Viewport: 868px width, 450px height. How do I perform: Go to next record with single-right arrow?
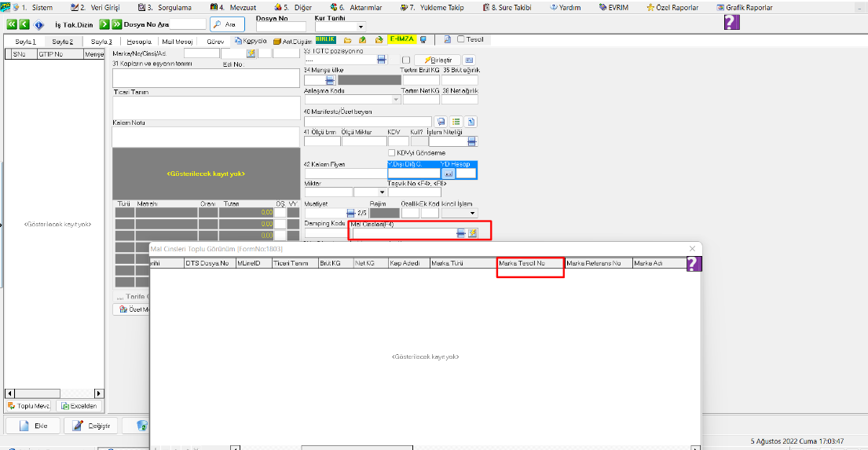(104, 24)
